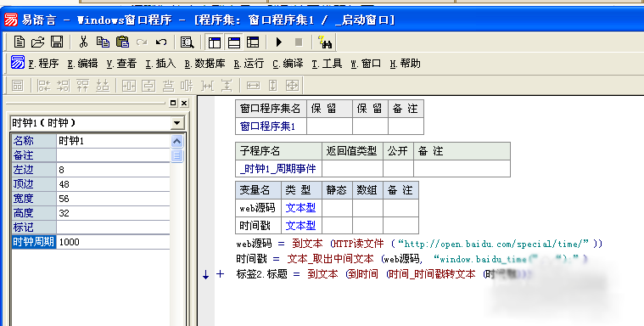Click the 宽度 property value 56
Image resolution: width=644 pixels, height=326 pixels.
(x=113, y=199)
